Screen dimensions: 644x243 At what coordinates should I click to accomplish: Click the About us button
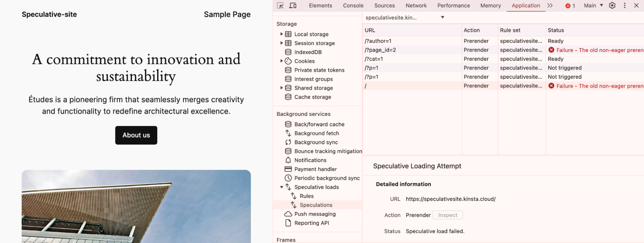(136, 135)
